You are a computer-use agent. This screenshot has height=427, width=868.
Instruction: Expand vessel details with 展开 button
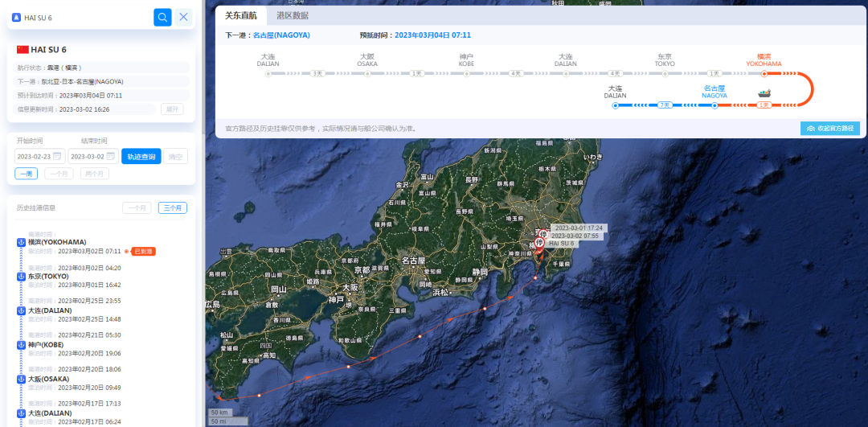(172, 109)
